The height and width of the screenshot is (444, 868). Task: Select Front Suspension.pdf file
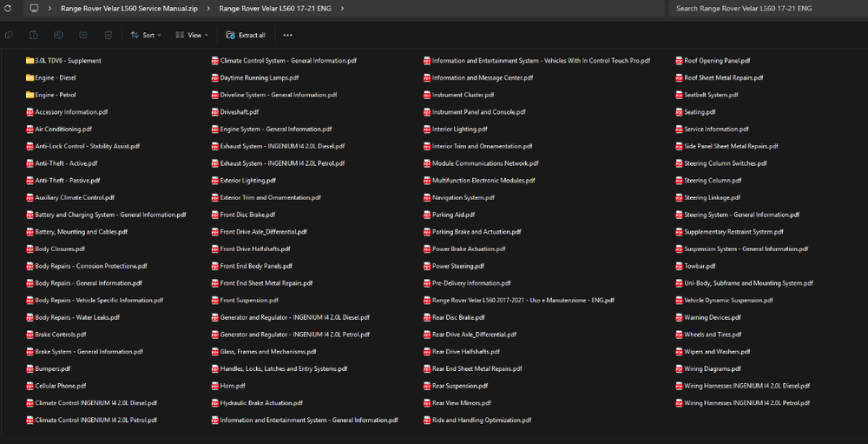click(249, 300)
